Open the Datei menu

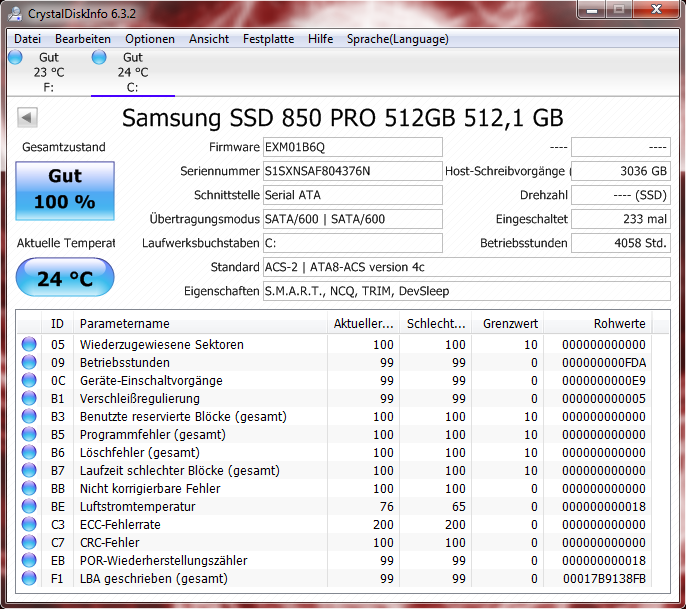coord(27,39)
